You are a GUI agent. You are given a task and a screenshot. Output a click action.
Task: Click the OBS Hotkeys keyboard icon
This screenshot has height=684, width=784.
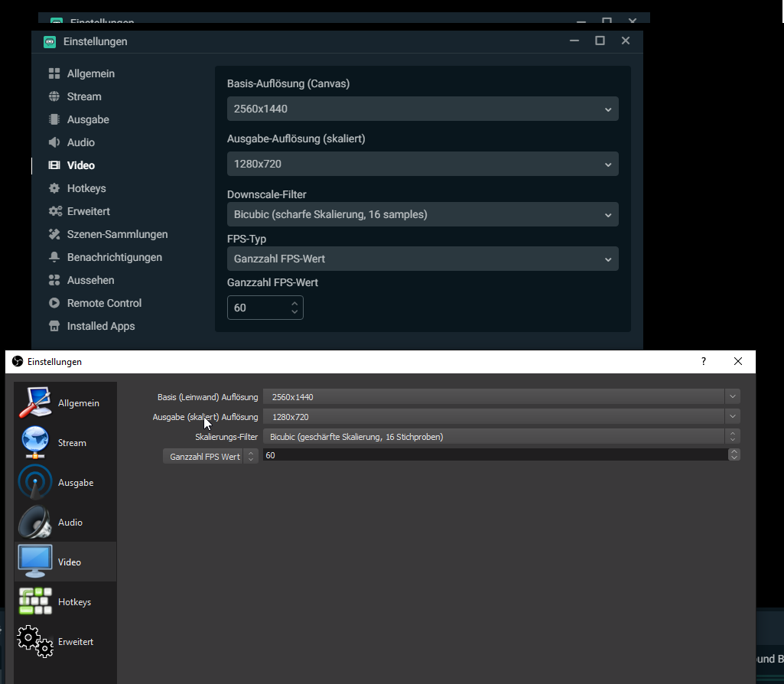tap(35, 602)
